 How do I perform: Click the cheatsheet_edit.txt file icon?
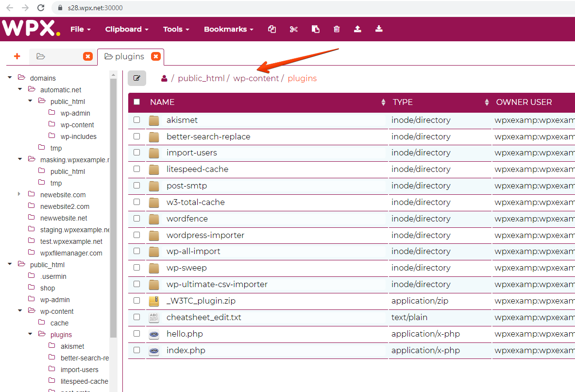154,318
